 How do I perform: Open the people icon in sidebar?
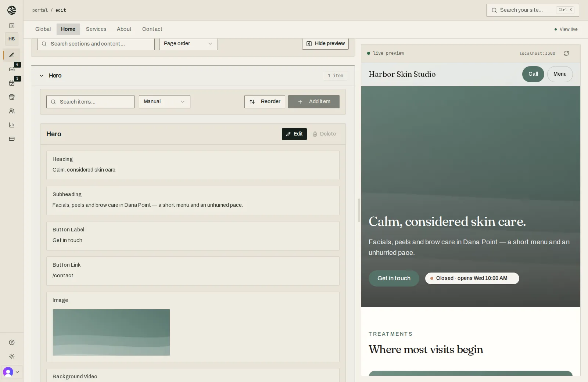(x=12, y=111)
